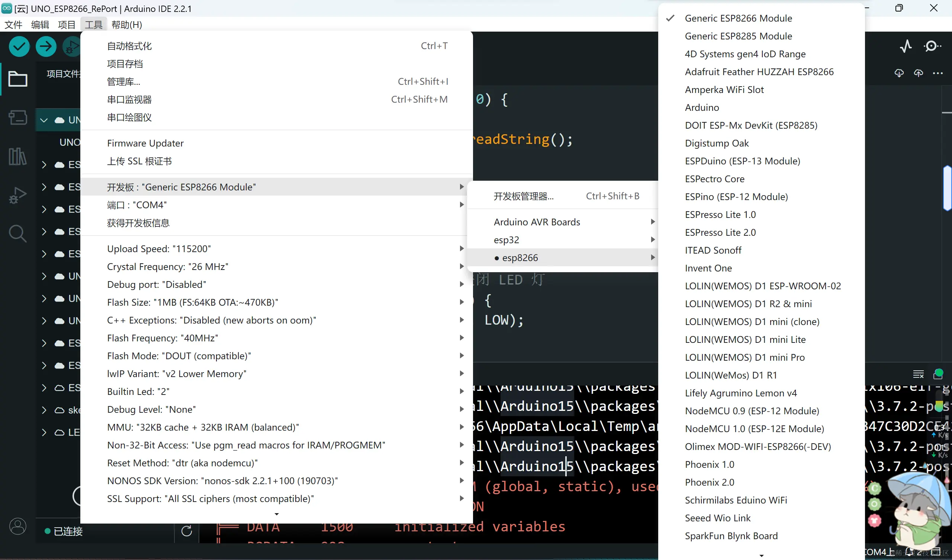Screen dimensions: 952x560
Task: Select the checked Generic ESP8266 Module board
Action: coord(761,18)
